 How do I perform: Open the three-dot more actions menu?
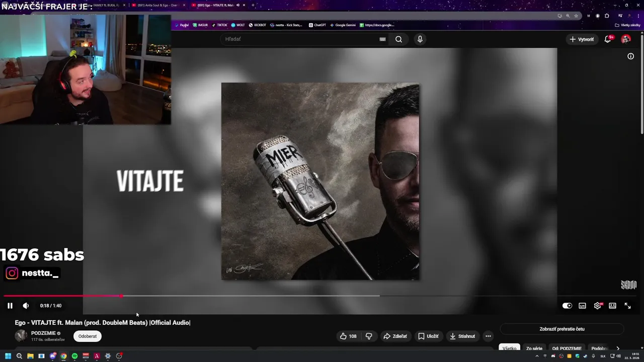(x=488, y=336)
